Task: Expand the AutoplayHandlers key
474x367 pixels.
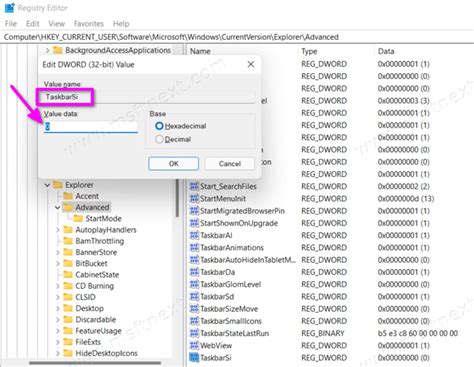Action: coord(57,230)
